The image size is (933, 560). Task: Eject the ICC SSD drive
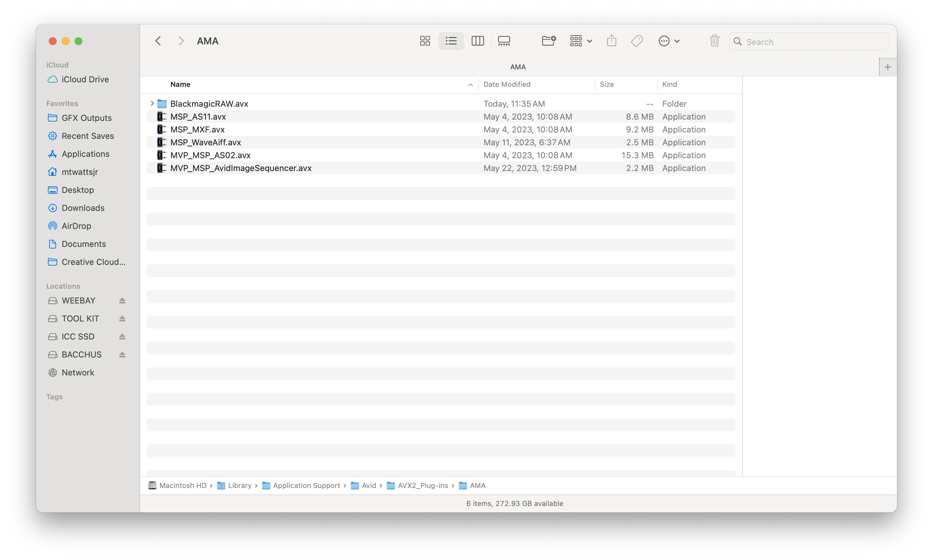tap(122, 336)
